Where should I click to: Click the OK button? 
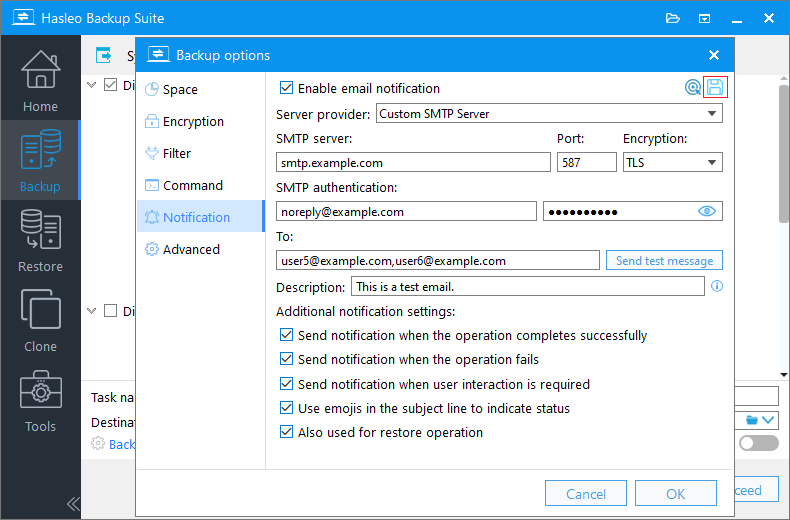pyautogui.click(x=675, y=493)
